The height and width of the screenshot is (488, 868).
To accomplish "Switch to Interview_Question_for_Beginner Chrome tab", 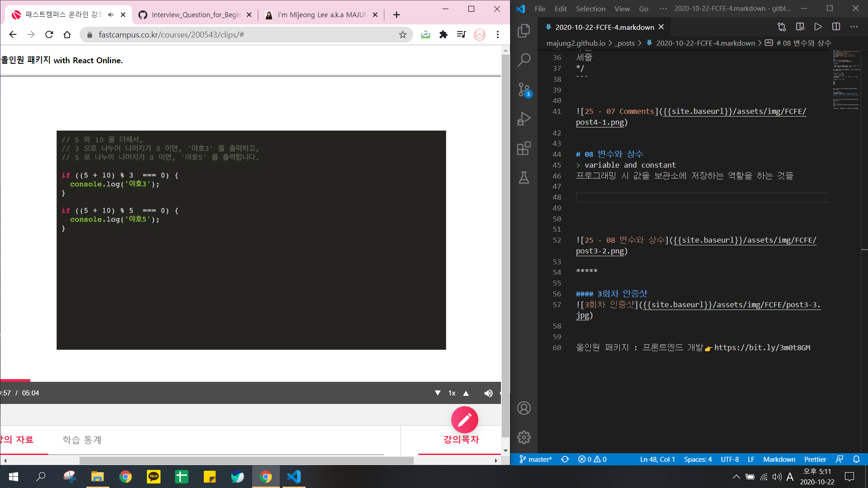I will pos(195,15).
